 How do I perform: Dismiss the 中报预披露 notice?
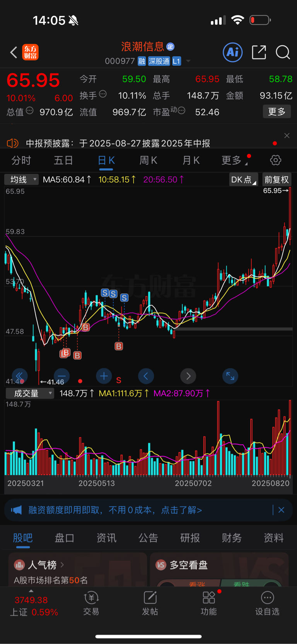click(287, 135)
